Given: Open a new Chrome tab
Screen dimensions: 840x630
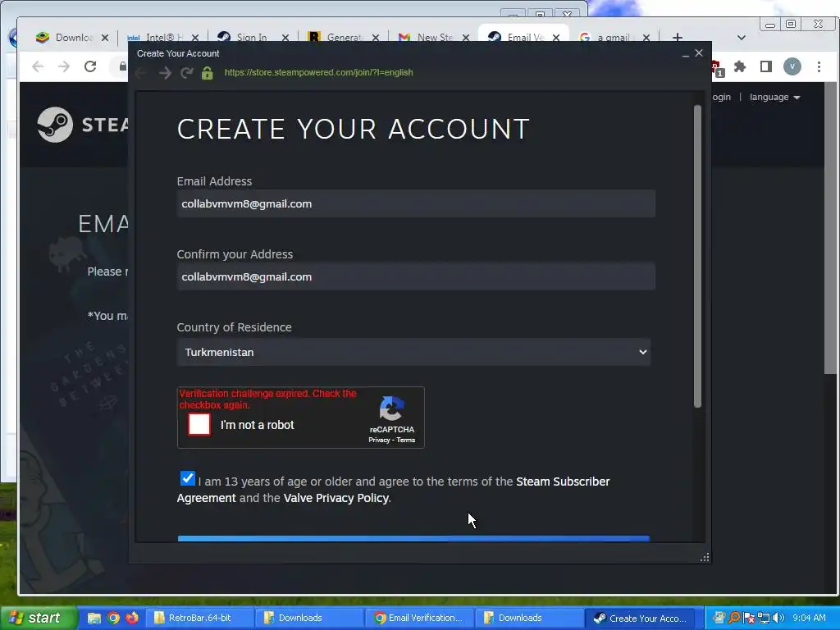Looking at the screenshot, I should [x=677, y=38].
